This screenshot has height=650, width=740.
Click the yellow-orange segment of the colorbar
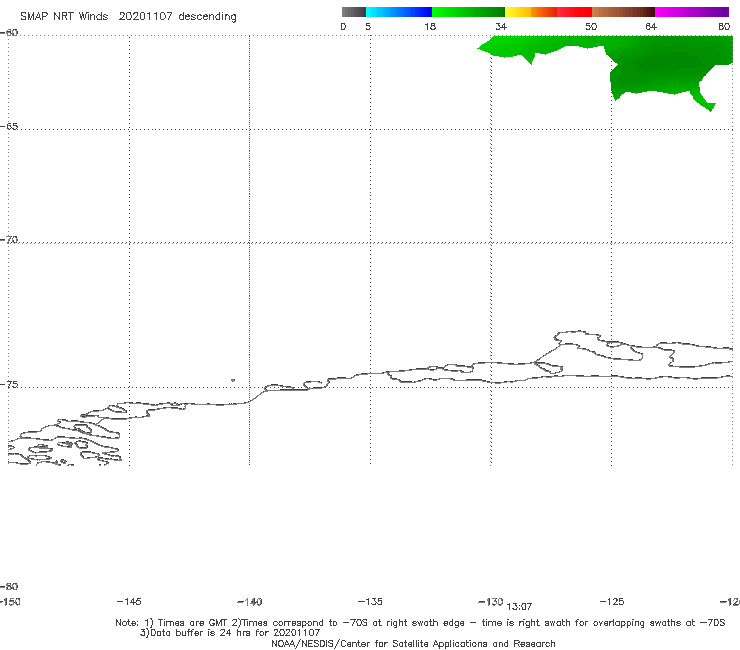531,12
